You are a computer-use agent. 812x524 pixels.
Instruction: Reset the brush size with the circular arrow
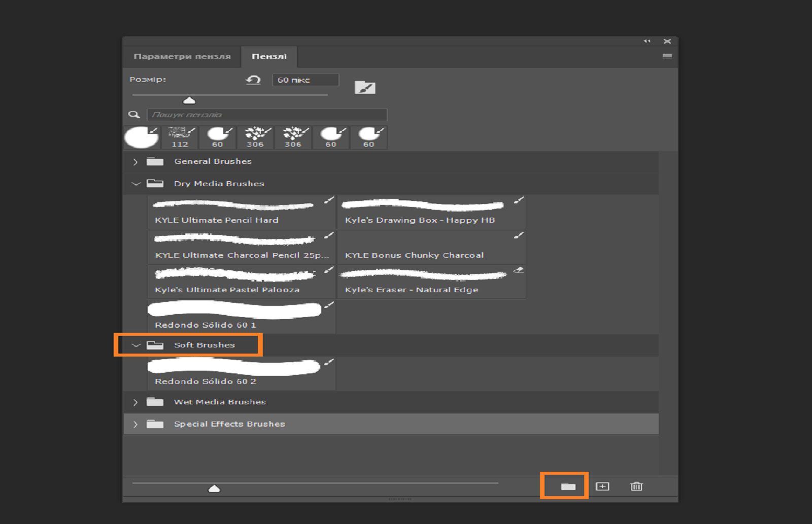(253, 80)
